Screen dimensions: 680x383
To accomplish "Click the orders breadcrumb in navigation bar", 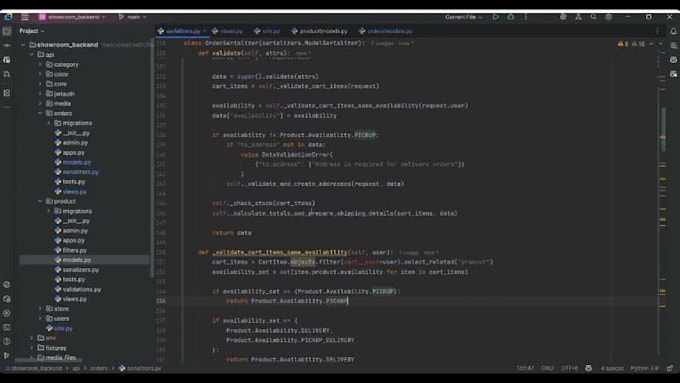I will 98,368.
